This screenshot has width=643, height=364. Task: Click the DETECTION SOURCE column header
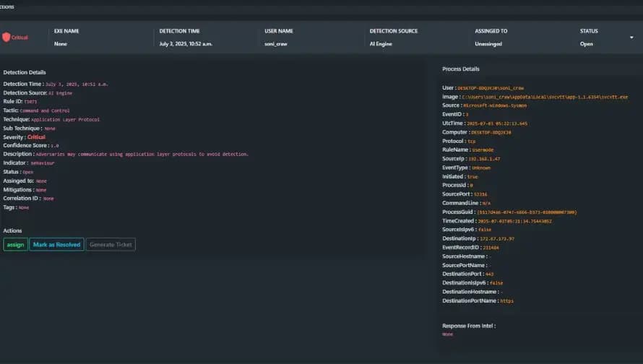[x=393, y=31]
